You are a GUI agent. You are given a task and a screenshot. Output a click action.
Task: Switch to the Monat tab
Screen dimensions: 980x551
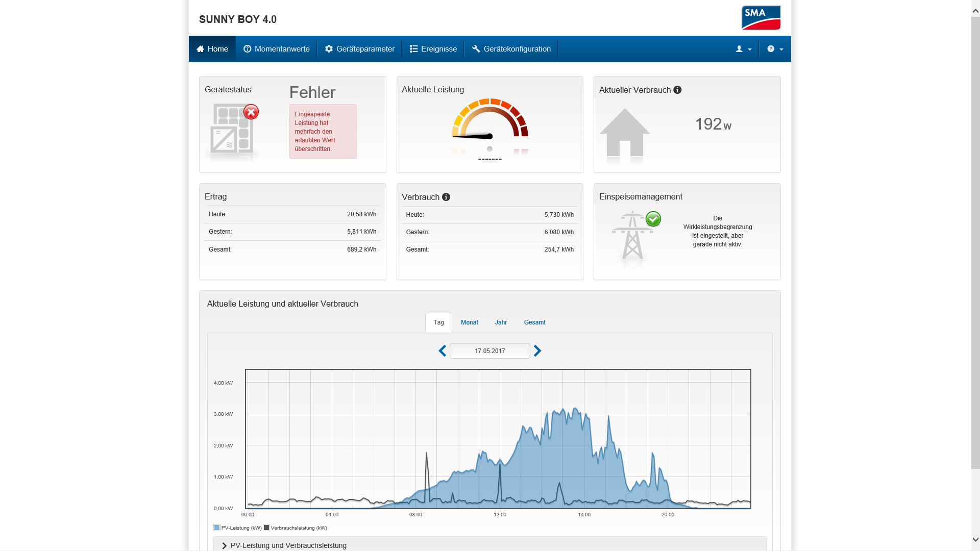pyautogui.click(x=469, y=322)
